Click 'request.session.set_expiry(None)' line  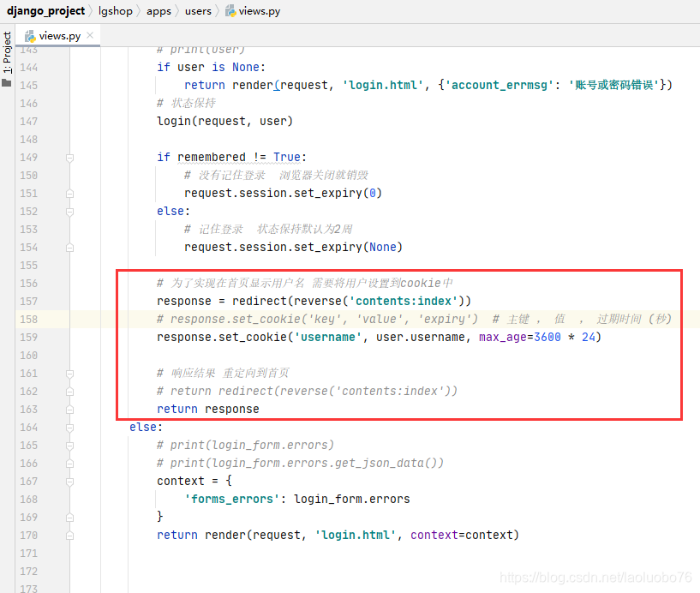(x=293, y=248)
